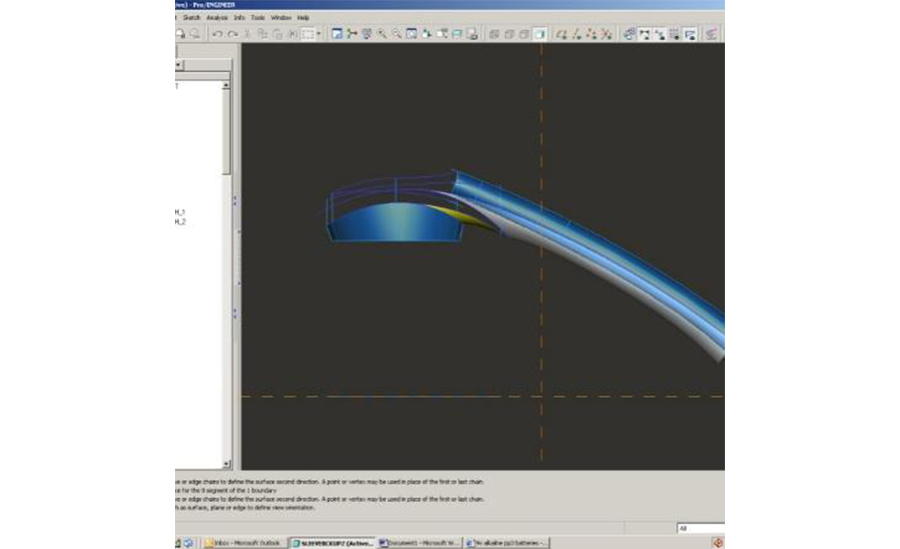Open the Sketch menu
The height and width of the screenshot is (549, 900).
(x=191, y=18)
